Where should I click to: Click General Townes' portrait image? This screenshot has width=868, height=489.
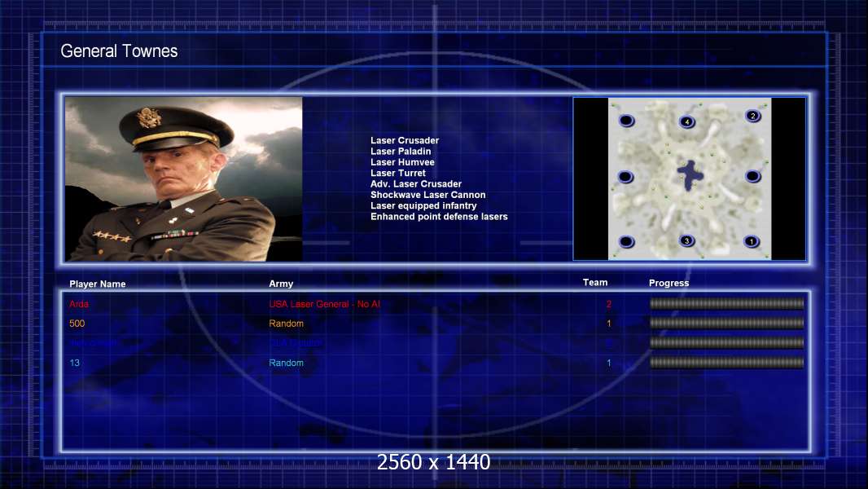(183, 179)
